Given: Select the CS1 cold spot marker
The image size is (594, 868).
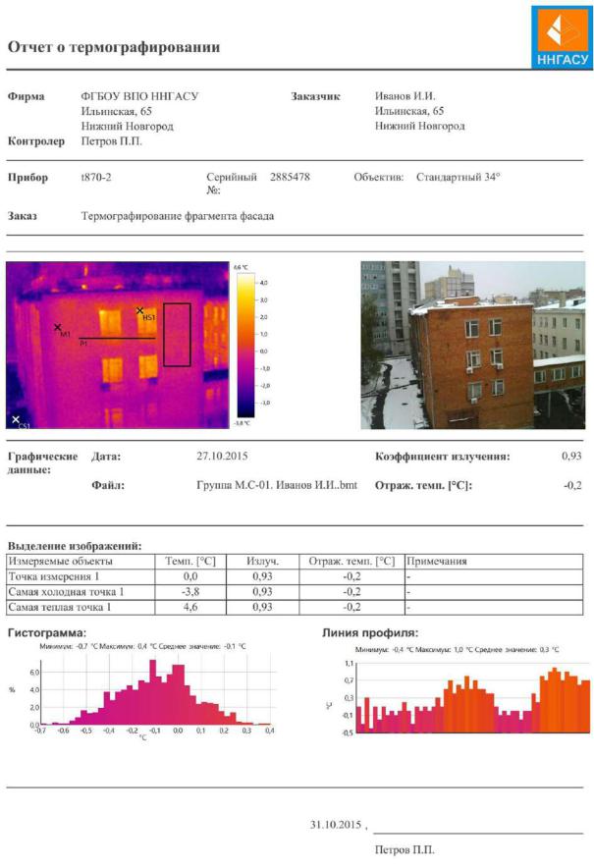Looking at the screenshot, I should click(16, 419).
